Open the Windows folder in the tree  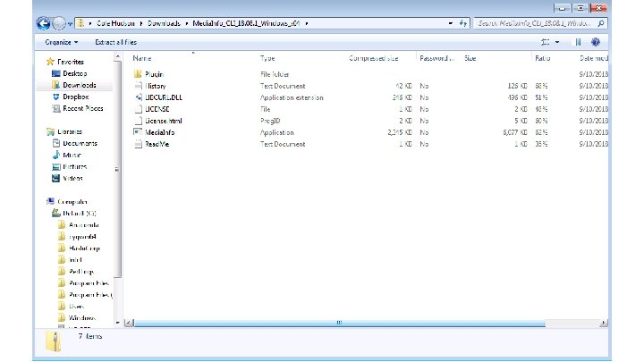(x=82, y=318)
